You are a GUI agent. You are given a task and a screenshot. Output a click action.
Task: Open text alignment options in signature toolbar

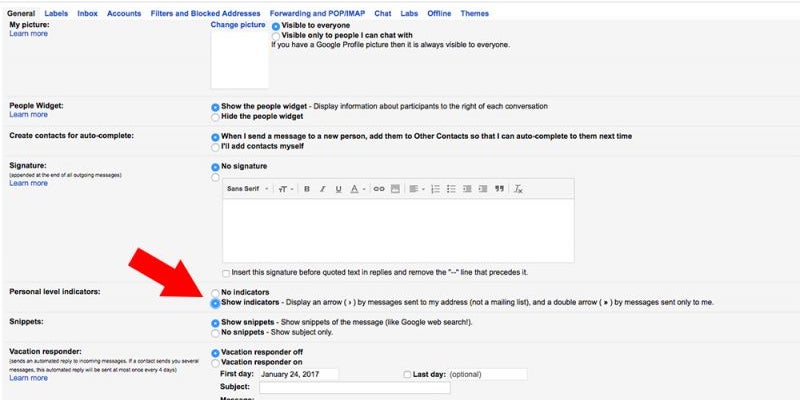(417, 189)
